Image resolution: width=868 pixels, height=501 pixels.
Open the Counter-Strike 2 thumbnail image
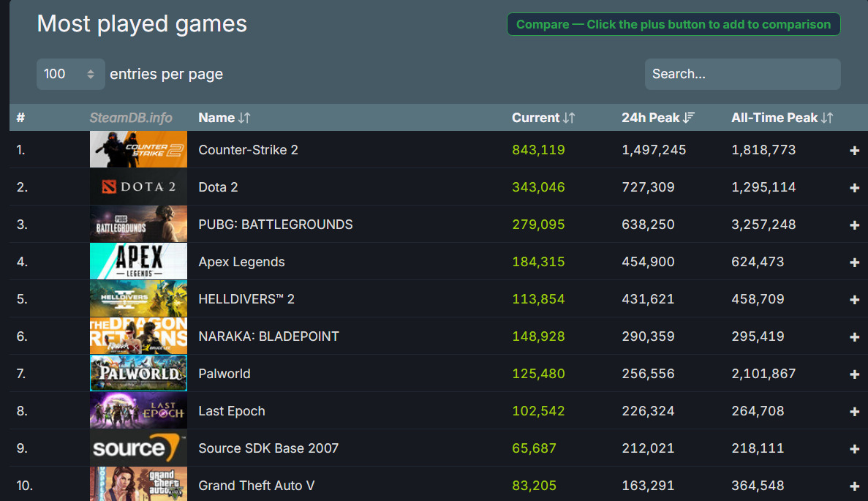138,150
